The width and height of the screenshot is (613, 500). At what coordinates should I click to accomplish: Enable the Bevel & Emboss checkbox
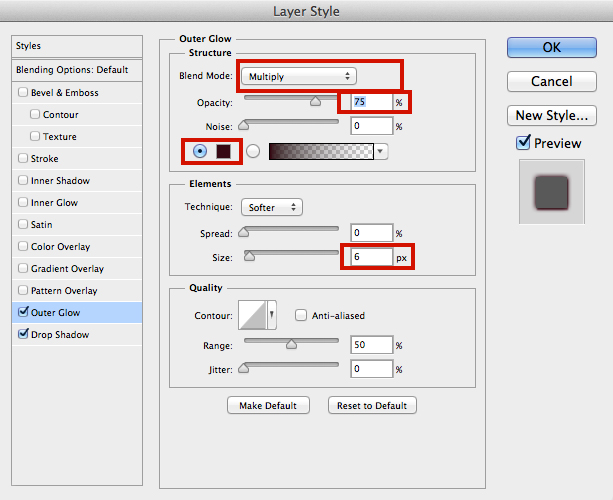(23, 93)
